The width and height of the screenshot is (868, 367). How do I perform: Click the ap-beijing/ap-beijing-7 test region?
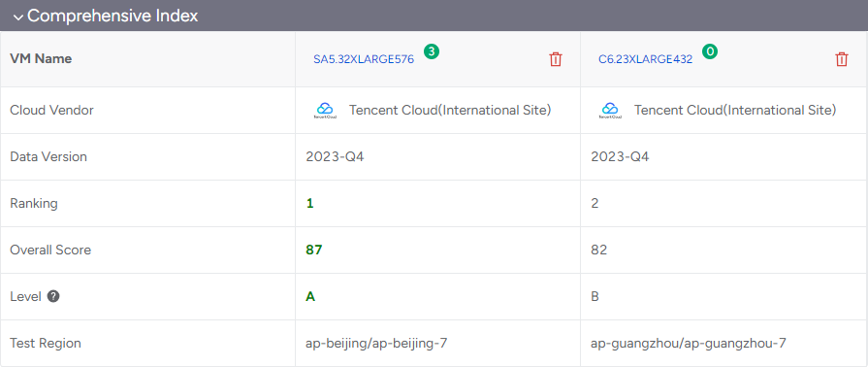pos(376,343)
